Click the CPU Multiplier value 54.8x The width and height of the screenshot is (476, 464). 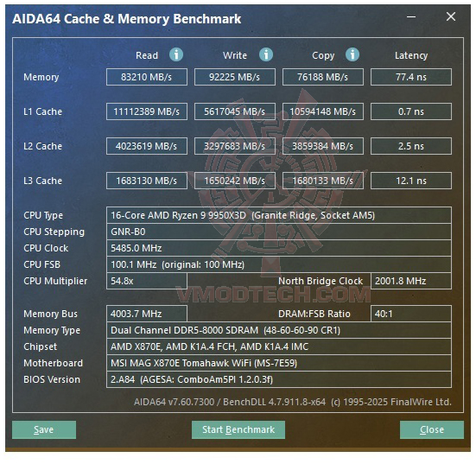click(x=147, y=281)
